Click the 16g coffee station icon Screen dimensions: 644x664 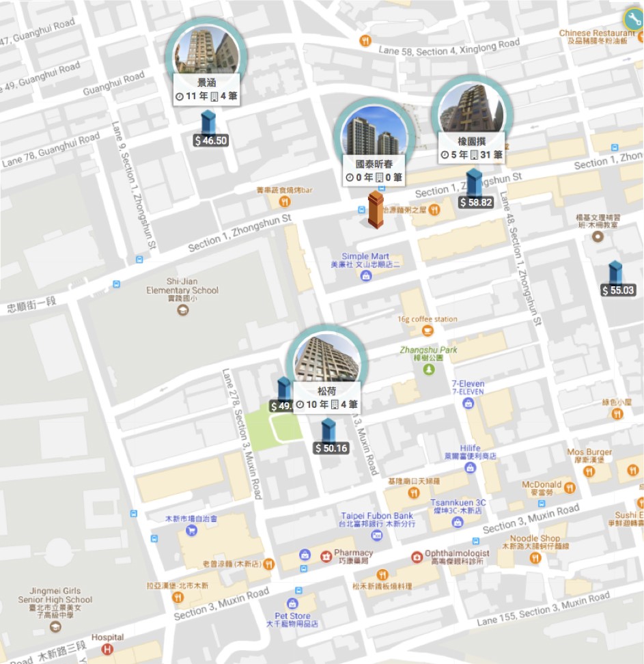point(428,331)
